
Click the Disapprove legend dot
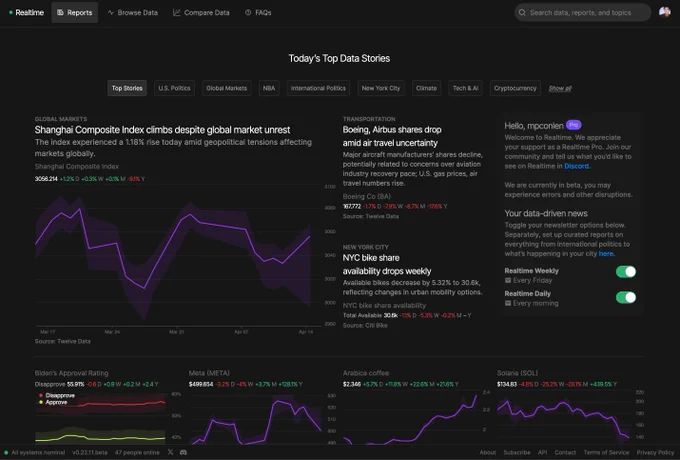[41, 395]
